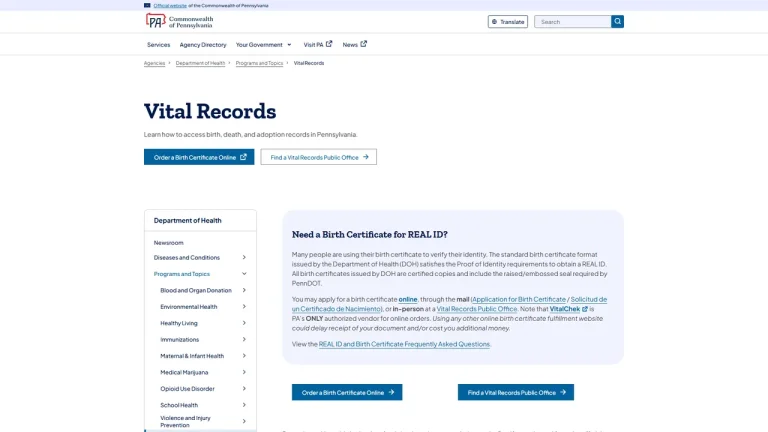Click the solid blue Find a Vital Records Public Office button
This screenshot has width=768, height=432.
pyautogui.click(x=516, y=392)
